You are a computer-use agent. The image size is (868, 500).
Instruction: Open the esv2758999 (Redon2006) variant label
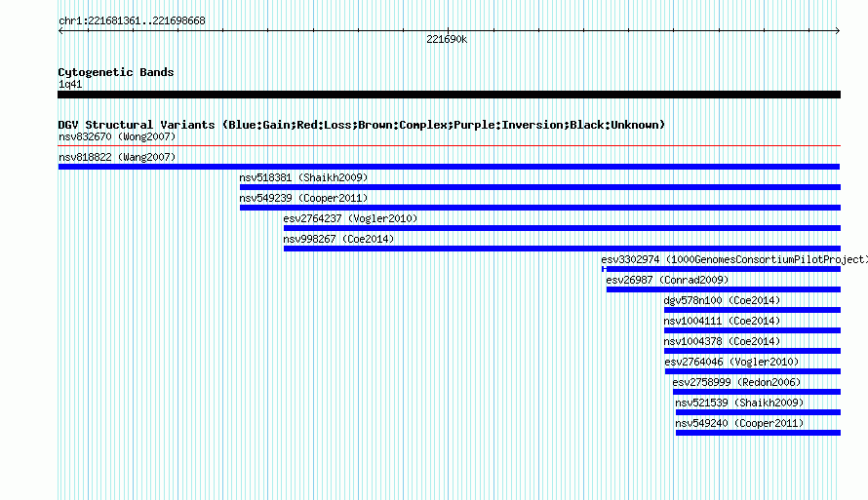pos(736,382)
